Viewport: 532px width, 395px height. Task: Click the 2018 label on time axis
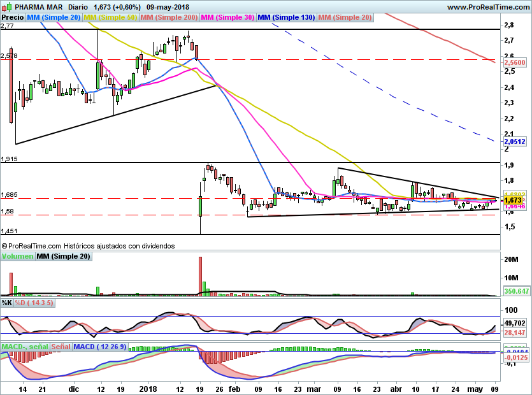point(148,389)
